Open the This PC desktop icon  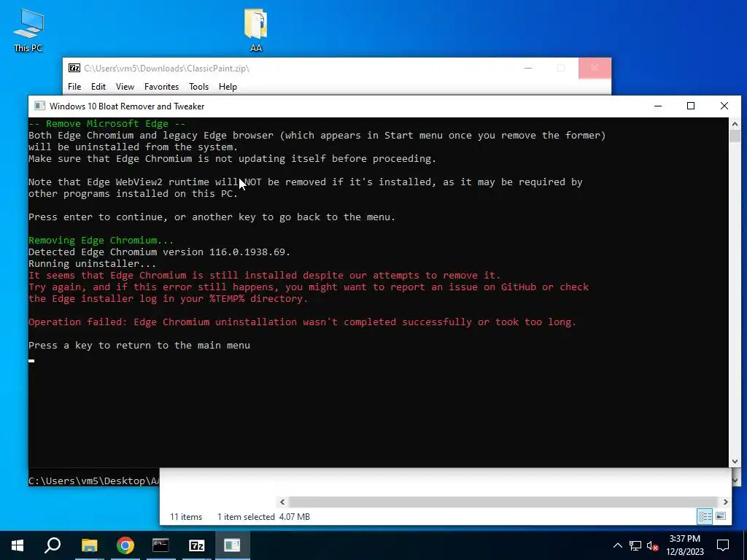click(28, 30)
